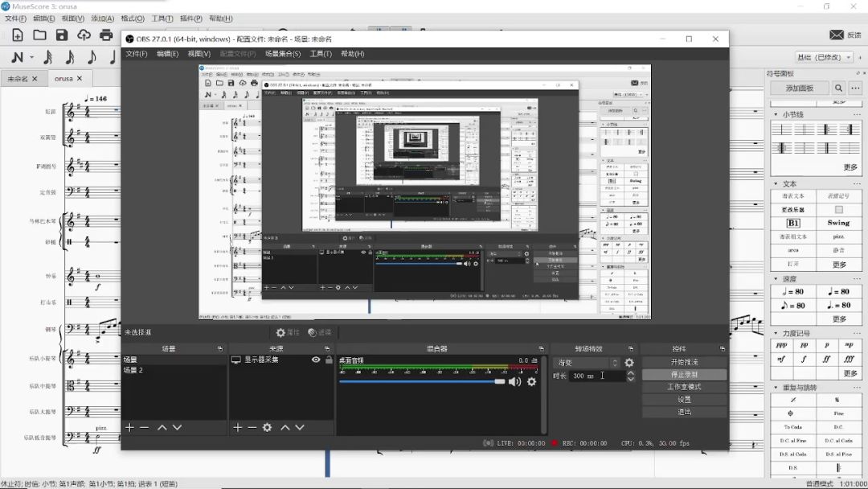Open OBS 工具(T) menu

321,54
